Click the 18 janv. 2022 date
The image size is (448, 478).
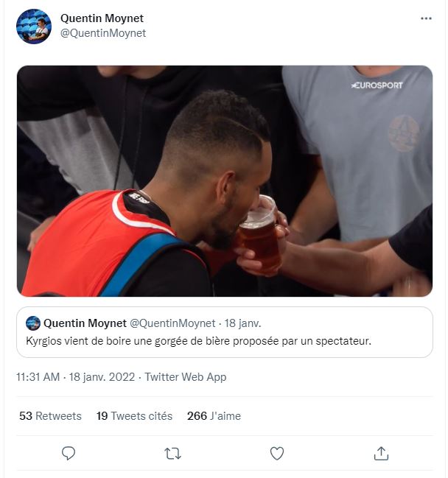click(103, 377)
